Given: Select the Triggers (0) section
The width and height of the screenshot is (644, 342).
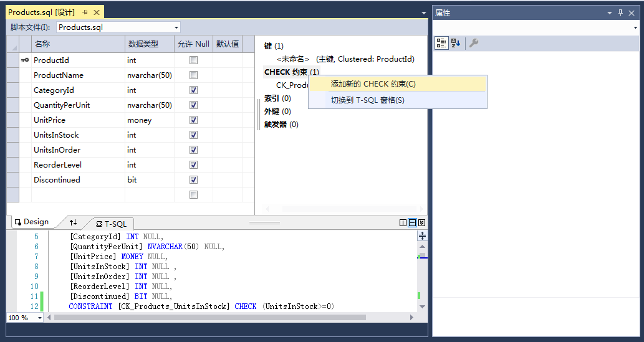Looking at the screenshot, I should [281, 125].
